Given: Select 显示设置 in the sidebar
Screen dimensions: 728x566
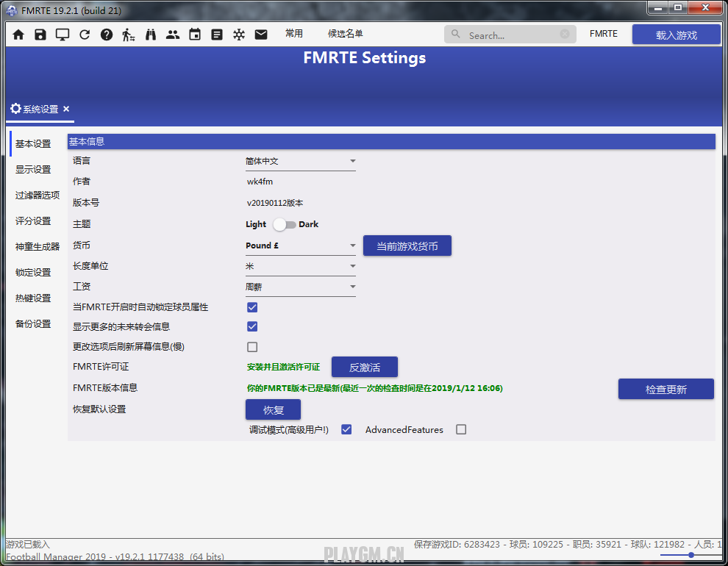Looking at the screenshot, I should tap(33, 169).
